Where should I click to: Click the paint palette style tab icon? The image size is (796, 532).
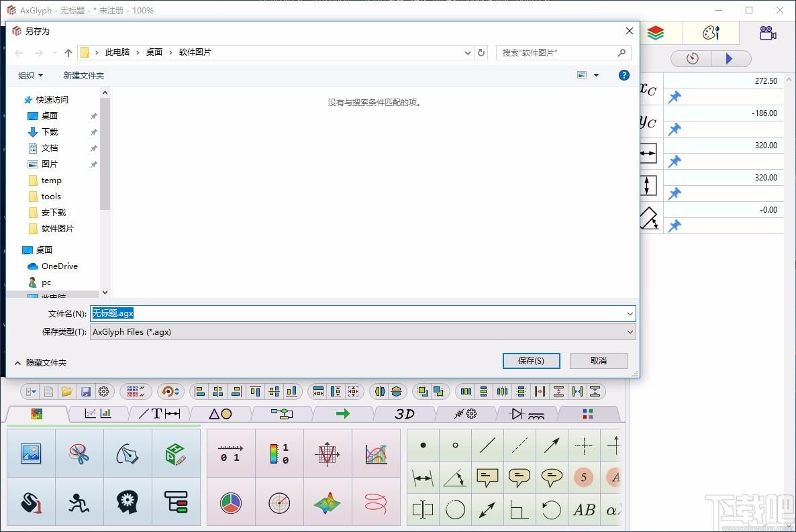(710, 33)
